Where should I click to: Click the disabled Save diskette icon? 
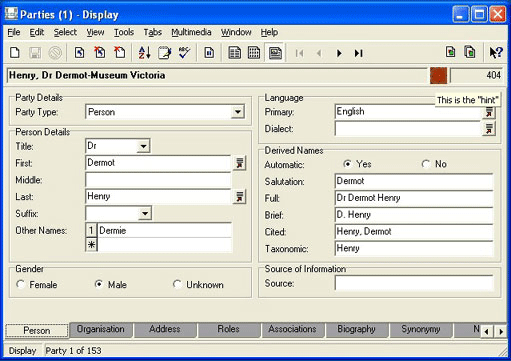click(35, 53)
